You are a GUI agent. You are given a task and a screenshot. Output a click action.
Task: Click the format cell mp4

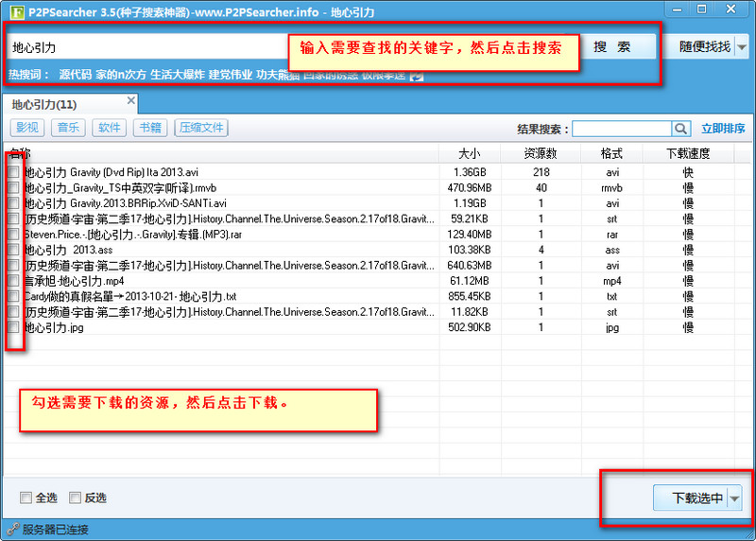point(611,281)
